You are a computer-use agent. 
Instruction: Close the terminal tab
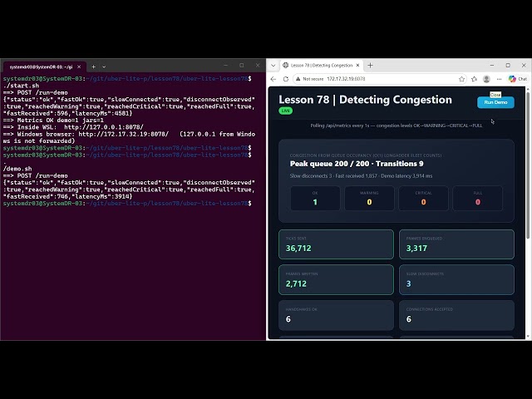click(x=79, y=67)
